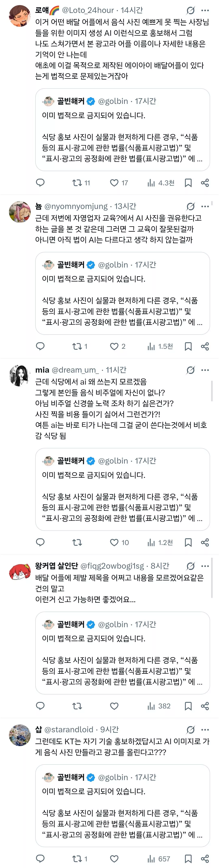219x868 pixels.
Task: Like nyomnyomjung's tweet with 2 likes
Action: (x=114, y=346)
